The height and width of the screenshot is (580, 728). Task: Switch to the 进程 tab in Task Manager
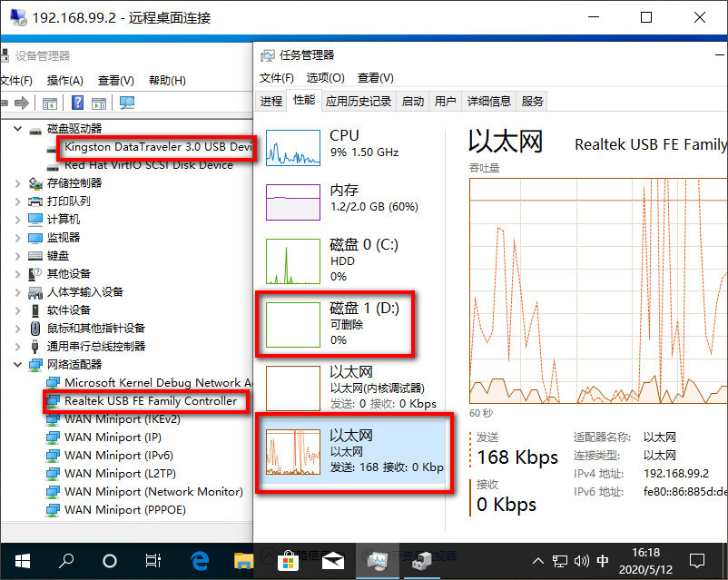click(271, 101)
